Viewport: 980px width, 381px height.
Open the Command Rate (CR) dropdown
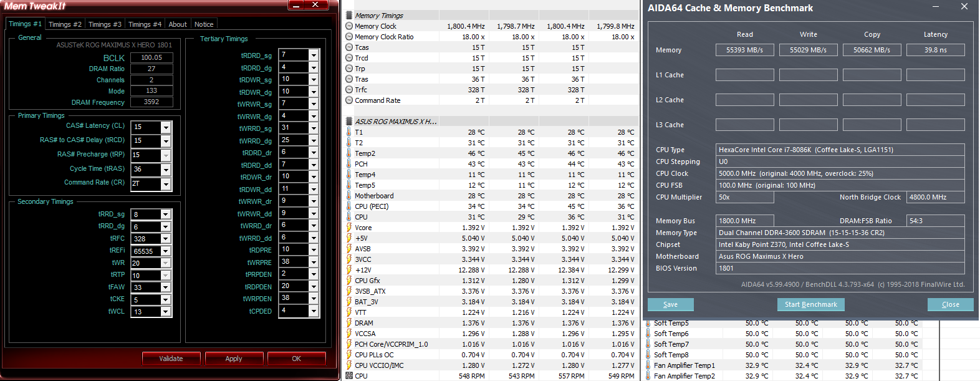[166, 185]
